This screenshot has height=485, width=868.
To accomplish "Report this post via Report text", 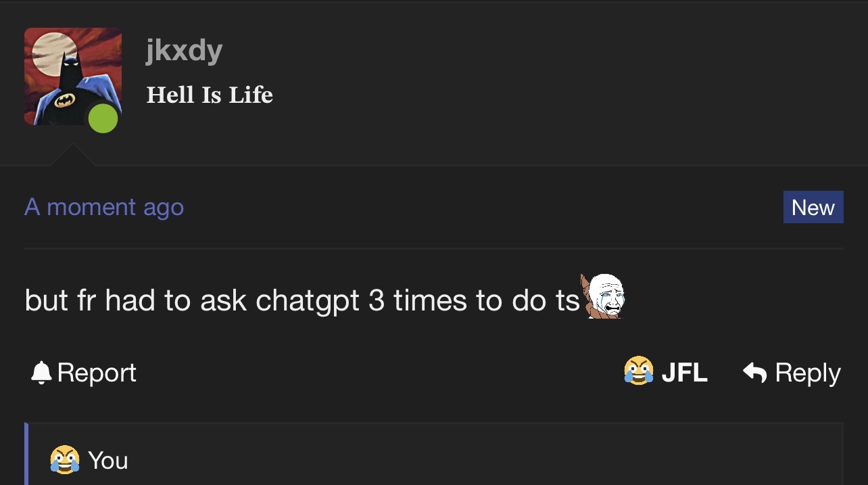I will [x=97, y=373].
